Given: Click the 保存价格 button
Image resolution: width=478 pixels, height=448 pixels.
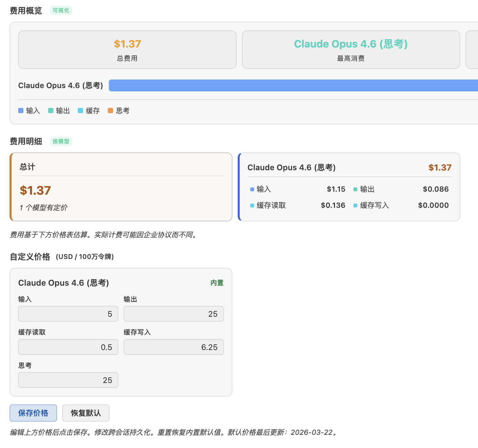Looking at the screenshot, I should pyautogui.click(x=33, y=413).
